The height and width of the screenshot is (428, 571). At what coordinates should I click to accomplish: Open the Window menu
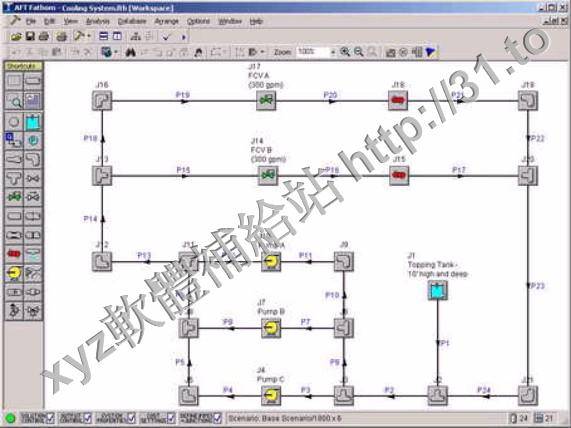(x=230, y=21)
